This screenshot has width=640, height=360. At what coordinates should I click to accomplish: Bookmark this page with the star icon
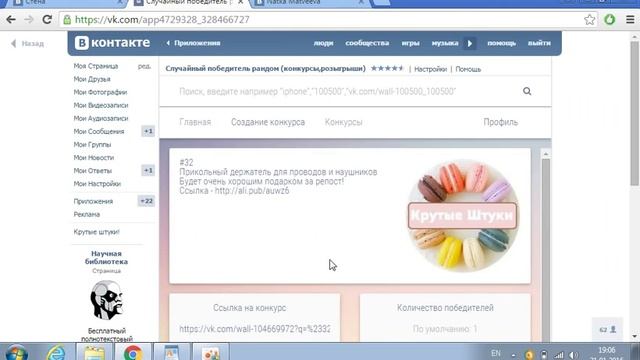pyautogui.click(x=589, y=20)
